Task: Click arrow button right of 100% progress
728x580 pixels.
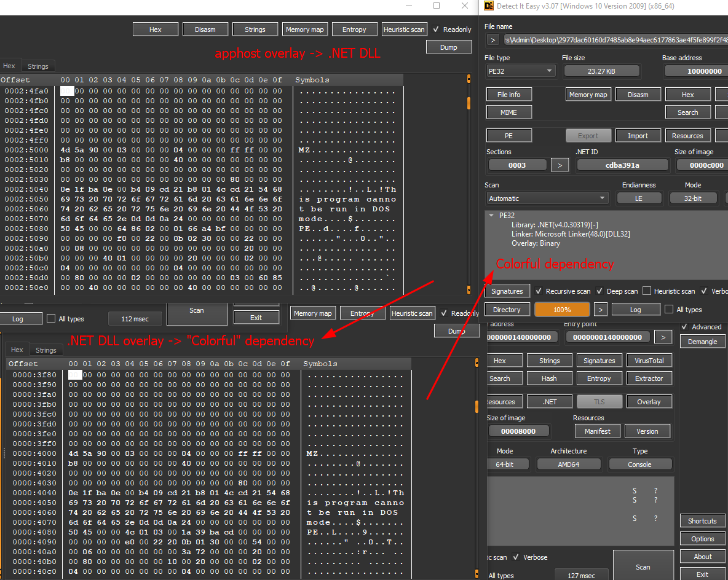Action: tap(600, 310)
